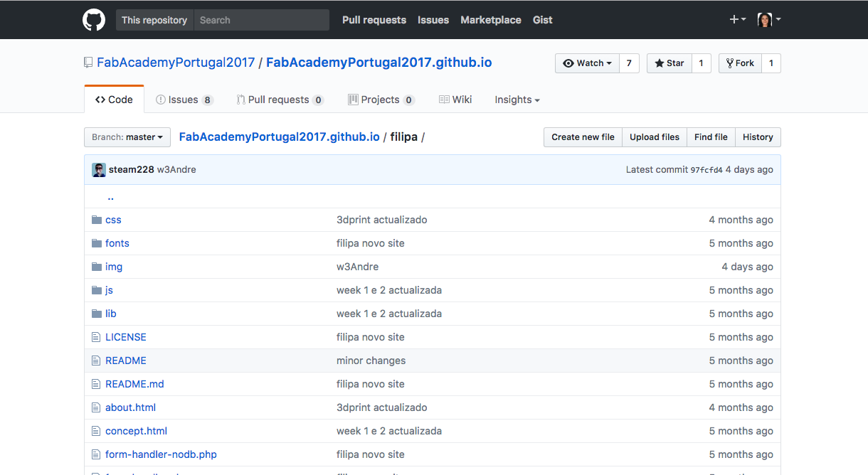Click the GitHub Octocat logo
Screen dimensions: 868x475
click(94, 20)
